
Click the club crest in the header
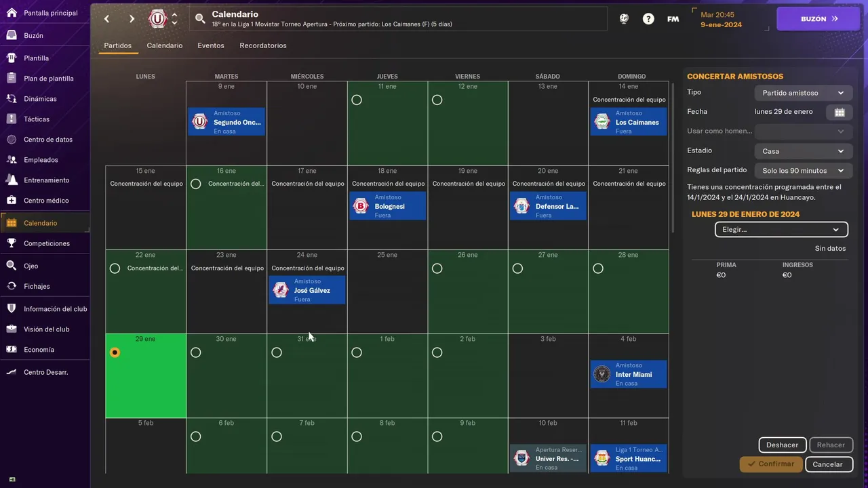pos(157,19)
